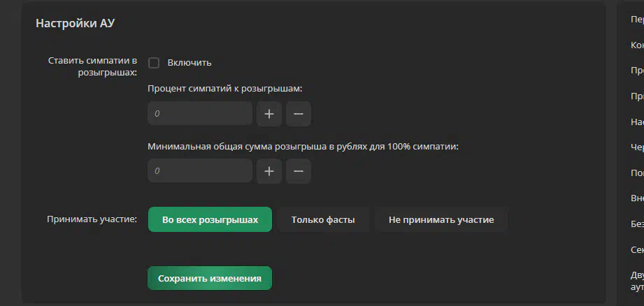Open sidebar item starting with Нас
644x306 pixels.
[637, 122]
